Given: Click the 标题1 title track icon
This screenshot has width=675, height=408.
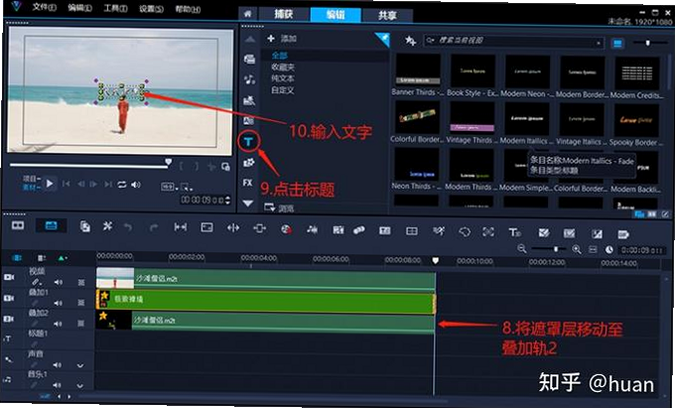Looking at the screenshot, I should coord(8,339).
